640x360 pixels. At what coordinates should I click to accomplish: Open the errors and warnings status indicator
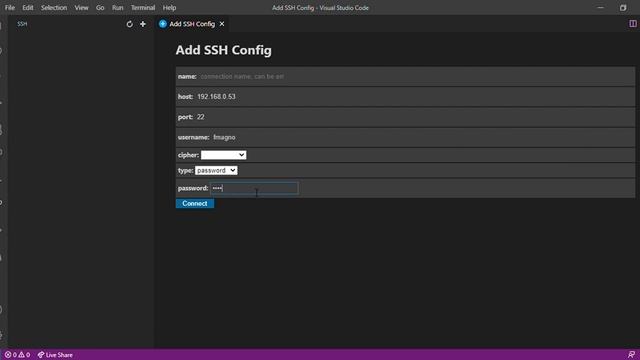point(17,355)
